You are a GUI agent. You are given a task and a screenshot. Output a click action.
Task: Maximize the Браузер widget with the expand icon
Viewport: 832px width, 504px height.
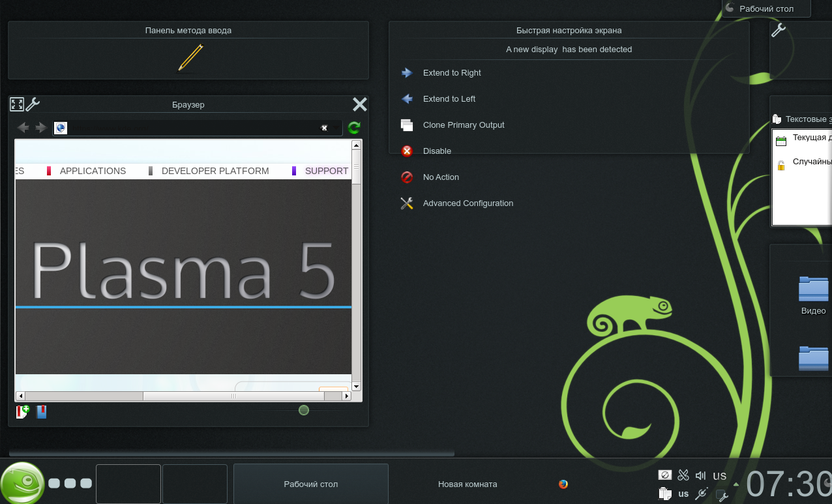tap(17, 104)
